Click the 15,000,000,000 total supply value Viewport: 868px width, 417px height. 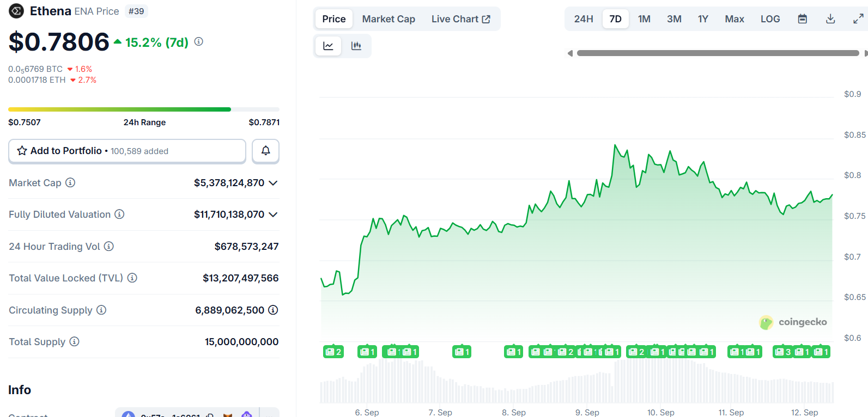(x=241, y=342)
